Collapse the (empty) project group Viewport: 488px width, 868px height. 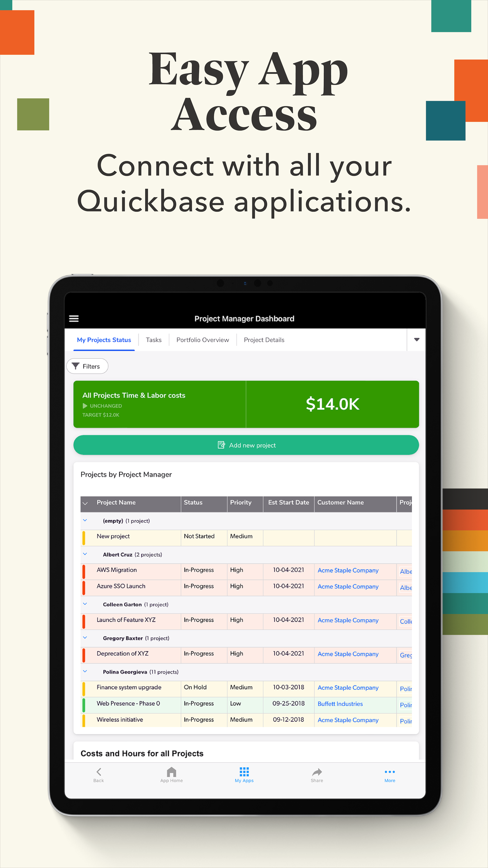(x=85, y=520)
